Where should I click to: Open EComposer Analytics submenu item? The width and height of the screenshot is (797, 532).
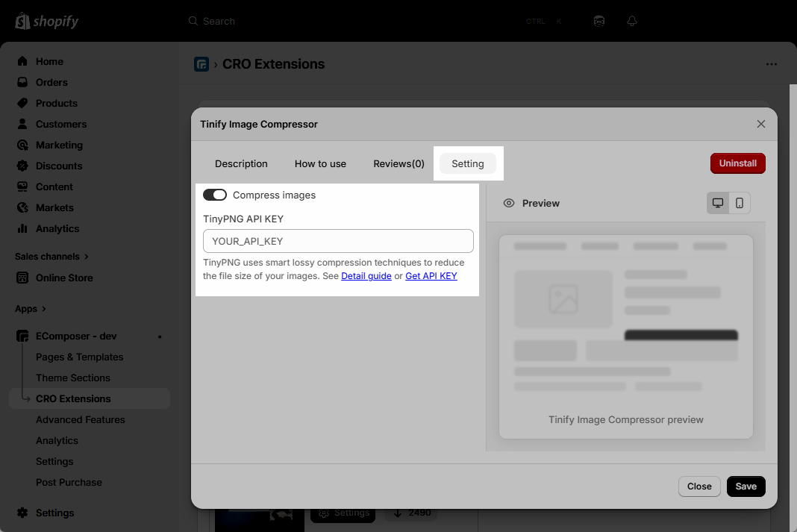57,440
